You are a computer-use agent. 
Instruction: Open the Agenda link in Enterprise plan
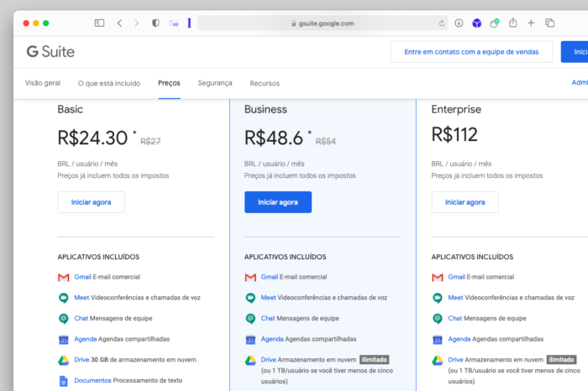point(459,339)
